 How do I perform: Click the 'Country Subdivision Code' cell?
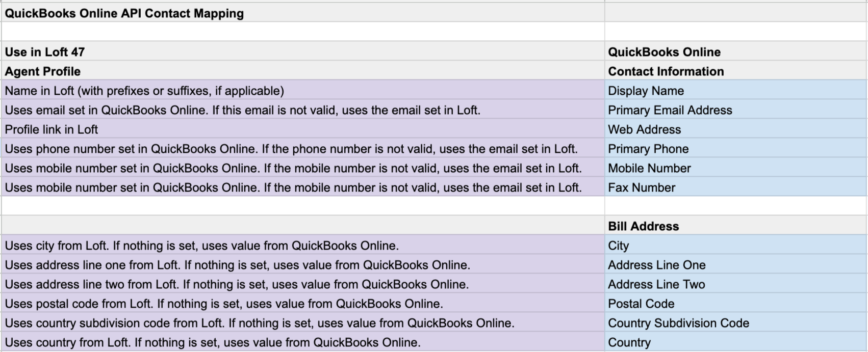[736, 322]
